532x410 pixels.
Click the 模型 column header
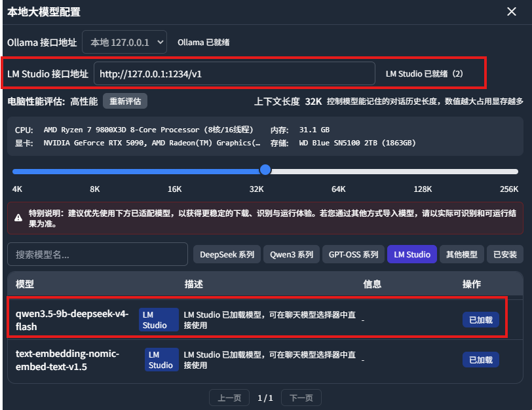tap(24, 284)
